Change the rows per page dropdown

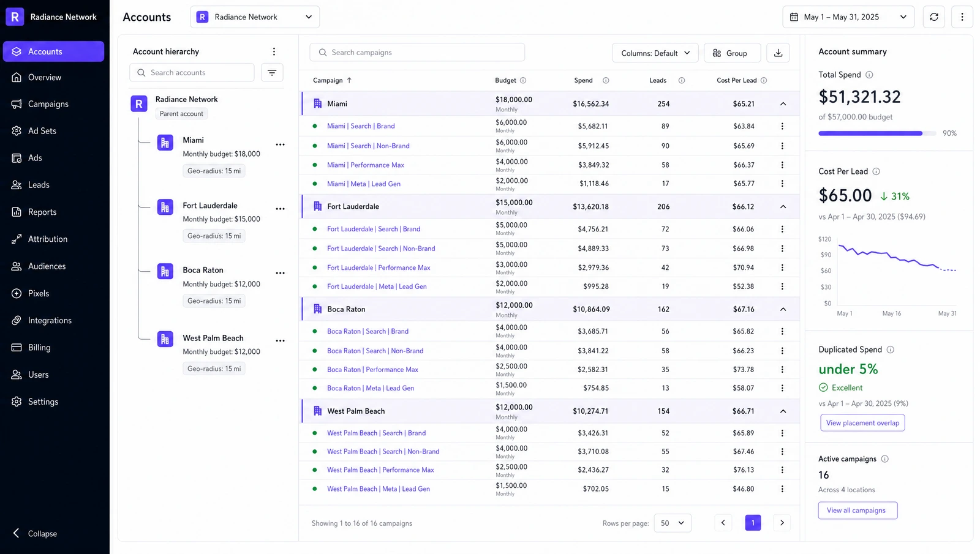pos(673,523)
